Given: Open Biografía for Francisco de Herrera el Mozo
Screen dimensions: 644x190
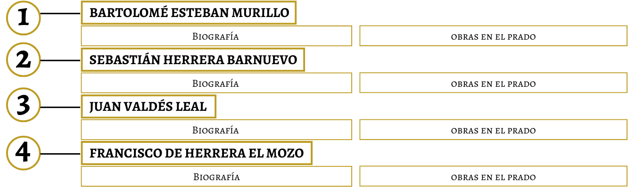Looking at the screenshot, I should click(x=216, y=176).
